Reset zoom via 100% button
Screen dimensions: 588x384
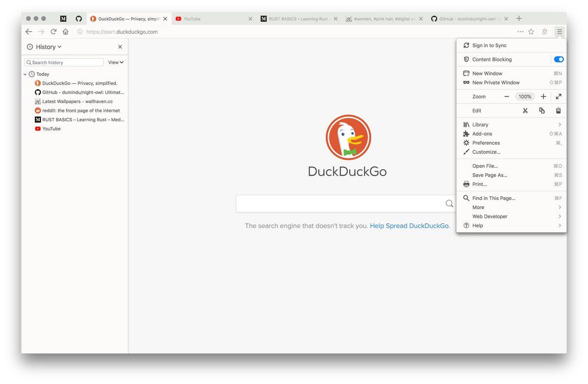click(x=525, y=97)
